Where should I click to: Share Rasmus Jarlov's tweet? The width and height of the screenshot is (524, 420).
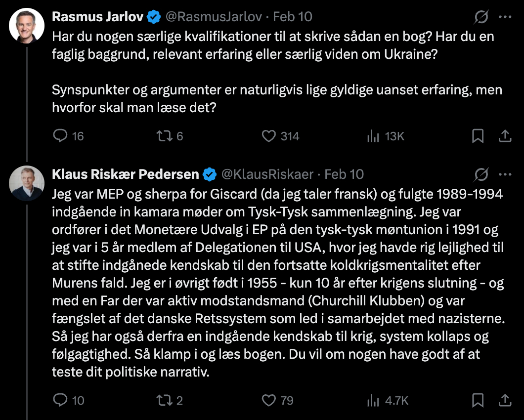[505, 136]
